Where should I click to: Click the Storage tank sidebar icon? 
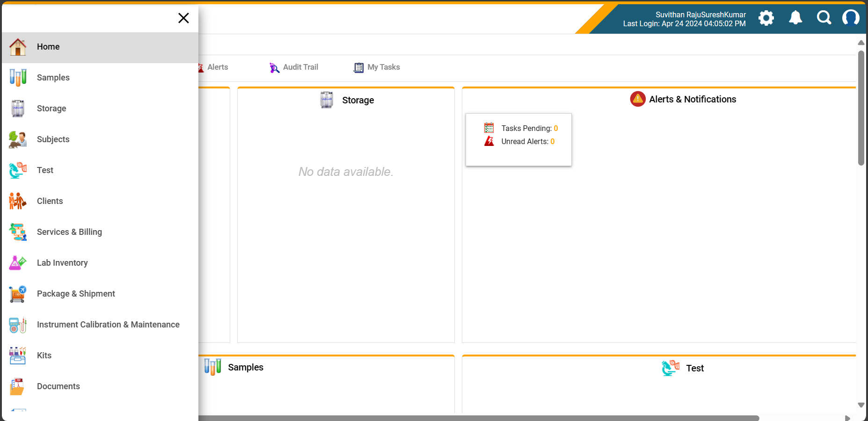pyautogui.click(x=18, y=109)
